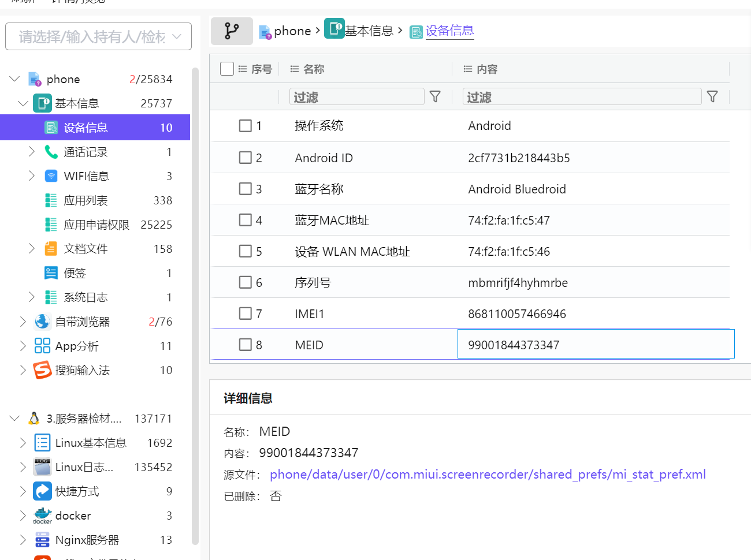This screenshot has height=560, width=751.
Task: Open the mi_stat_pref.xml source file link
Action: [x=487, y=475]
